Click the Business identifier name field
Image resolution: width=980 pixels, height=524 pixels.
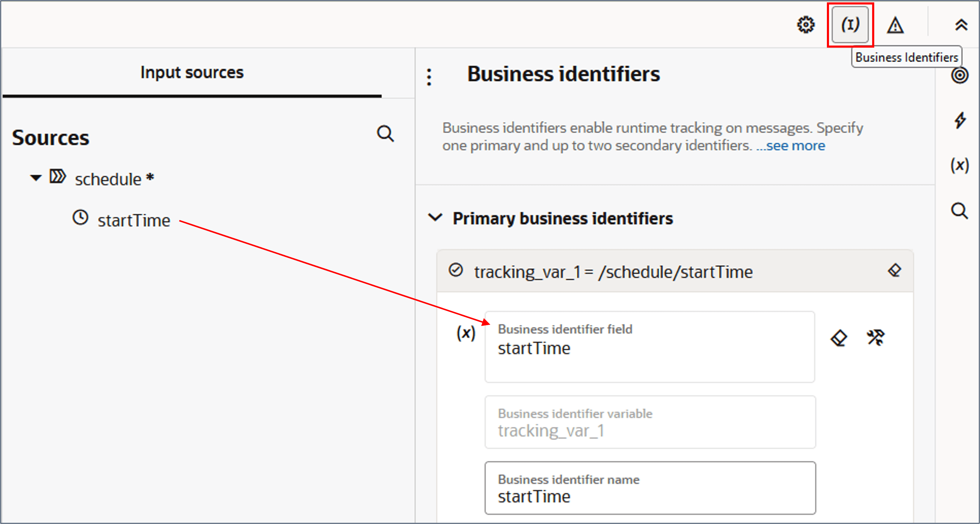(650, 488)
